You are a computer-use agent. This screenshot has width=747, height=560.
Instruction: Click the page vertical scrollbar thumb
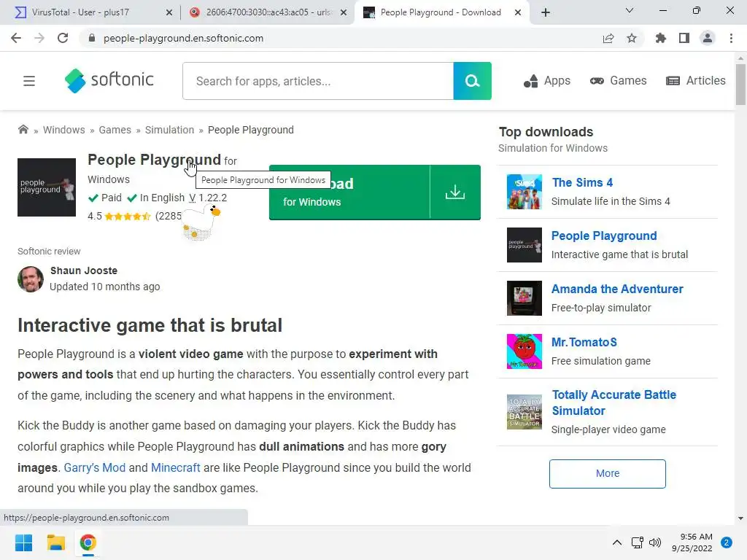tap(740, 85)
